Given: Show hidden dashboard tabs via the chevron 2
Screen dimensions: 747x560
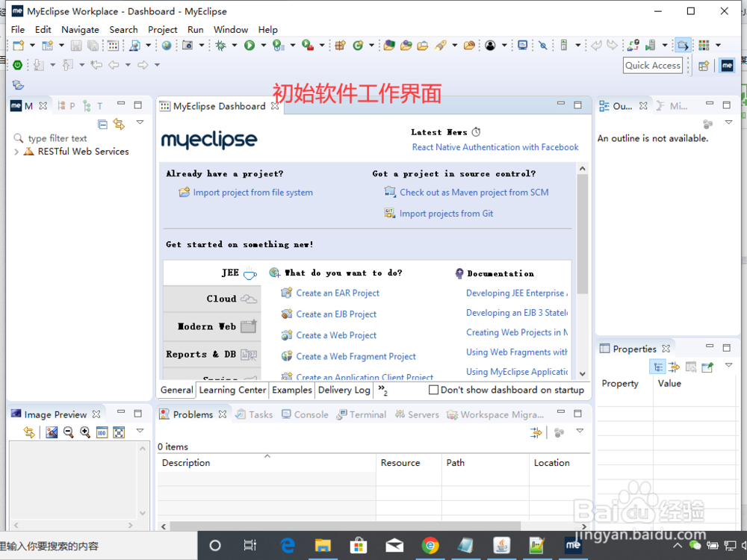Looking at the screenshot, I should 383,390.
